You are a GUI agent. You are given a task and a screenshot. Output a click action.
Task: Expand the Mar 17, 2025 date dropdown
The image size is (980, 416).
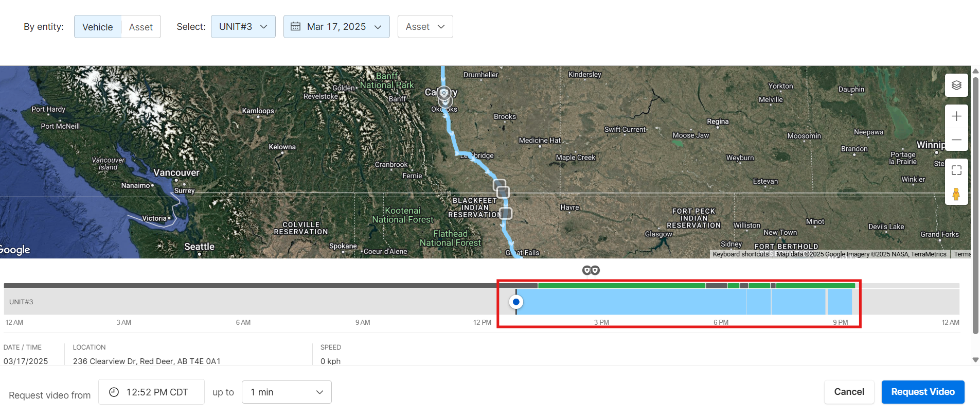tap(336, 27)
